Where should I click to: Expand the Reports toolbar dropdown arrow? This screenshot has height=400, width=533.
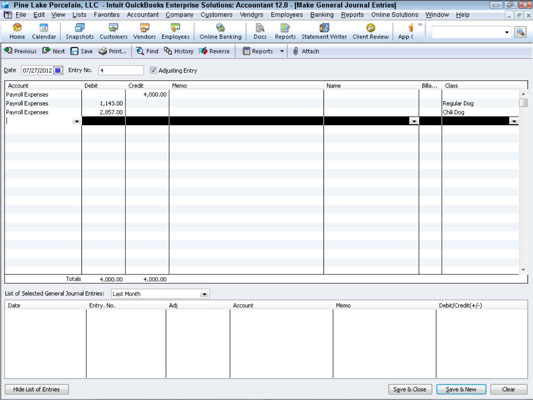point(282,51)
